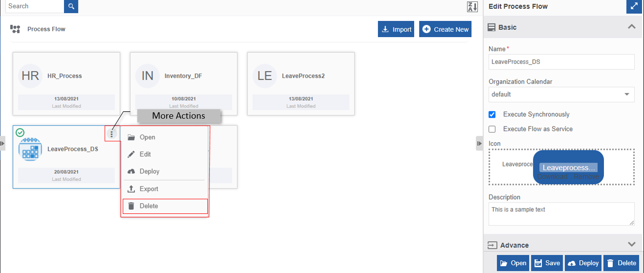Click the highlighted Leaveprocess... icon file chip

click(568, 168)
